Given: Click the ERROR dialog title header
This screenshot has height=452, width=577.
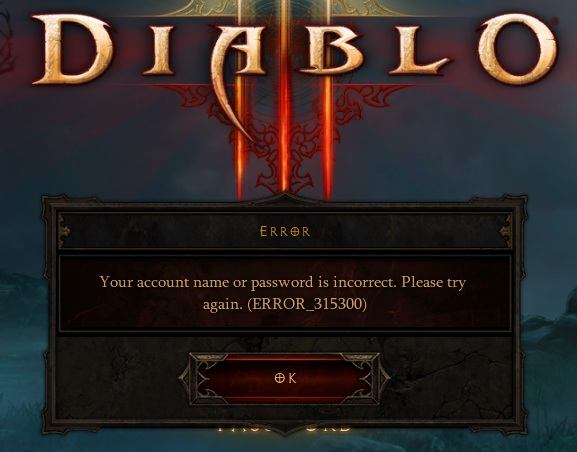Looking at the screenshot, I should [x=285, y=232].
